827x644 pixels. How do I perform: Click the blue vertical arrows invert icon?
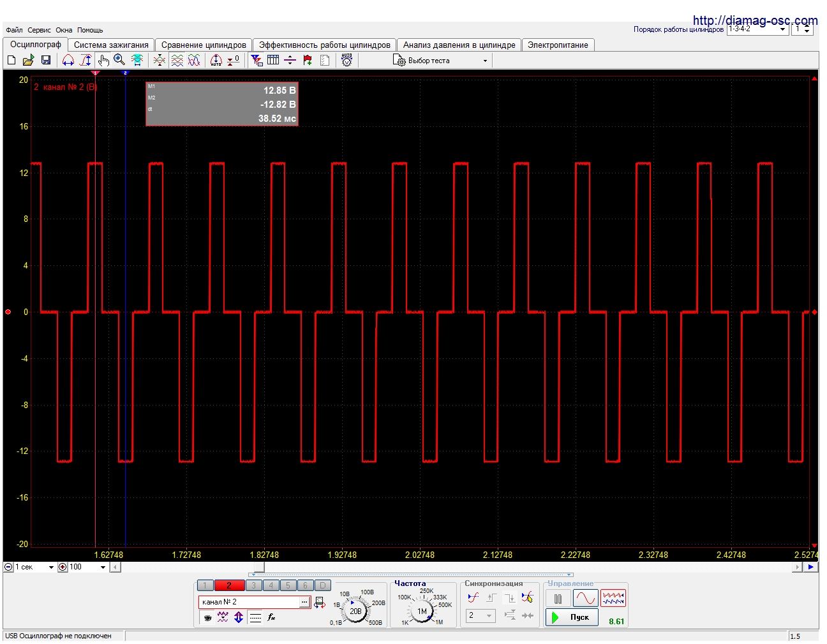click(239, 617)
